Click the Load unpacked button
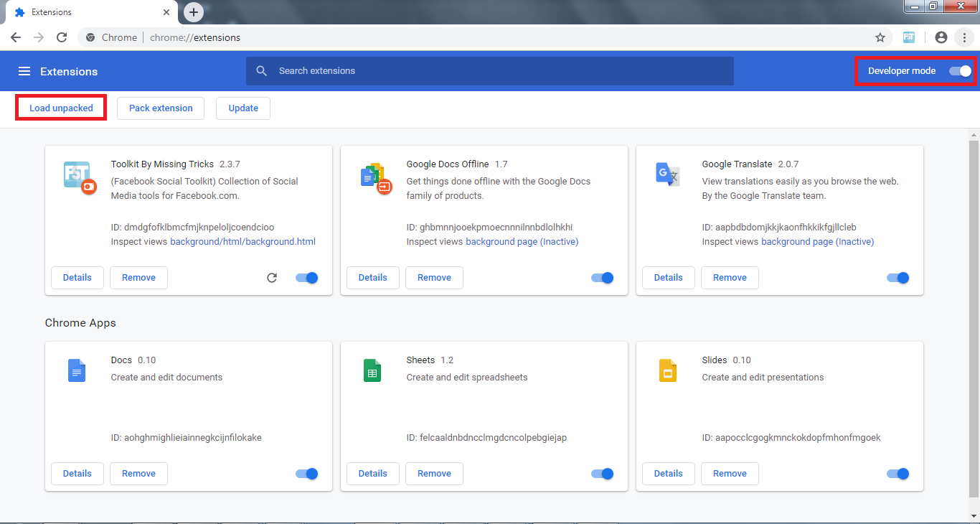Screen dimensions: 980x524 pos(61,107)
